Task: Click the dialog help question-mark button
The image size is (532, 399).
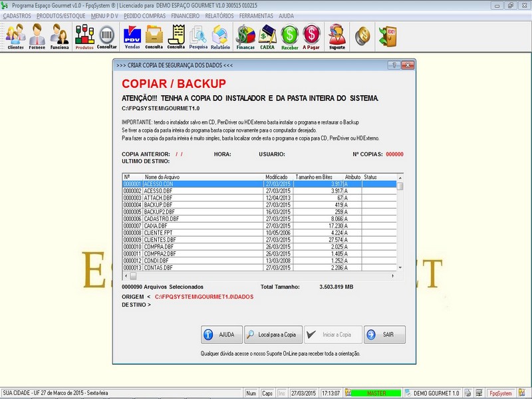Action: pyautogui.click(x=394, y=65)
